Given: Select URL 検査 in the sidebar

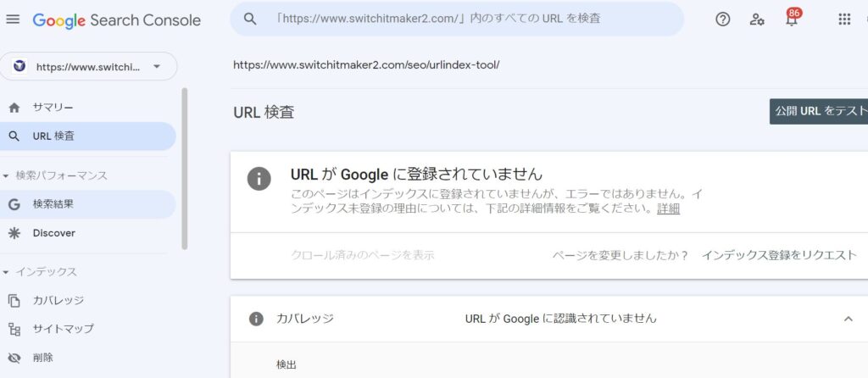Looking at the screenshot, I should tap(88, 136).
